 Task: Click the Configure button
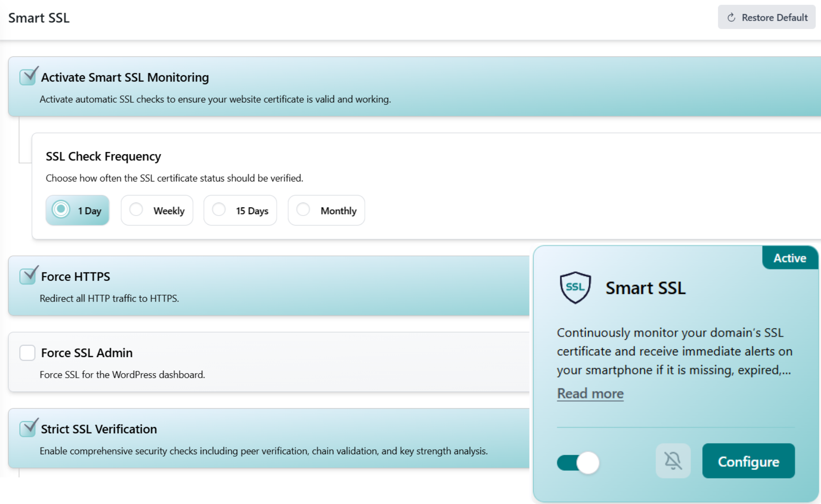click(748, 461)
